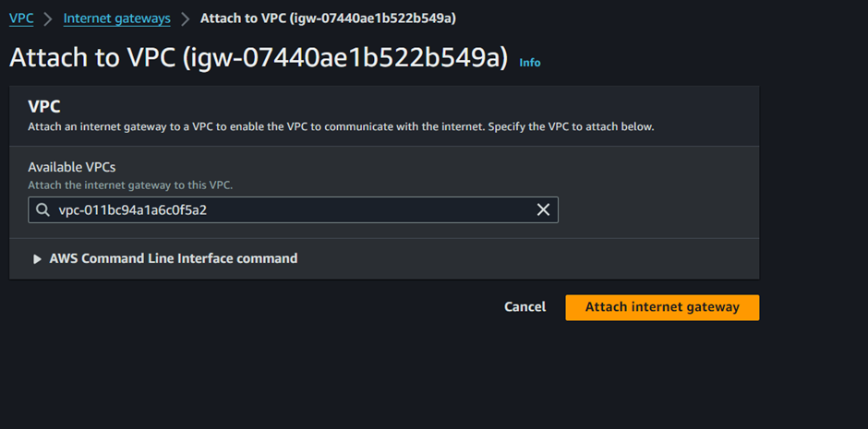The image size is (868, 429).
Task: Click the hint text under Available VPCs
Action: pos(130,185)
